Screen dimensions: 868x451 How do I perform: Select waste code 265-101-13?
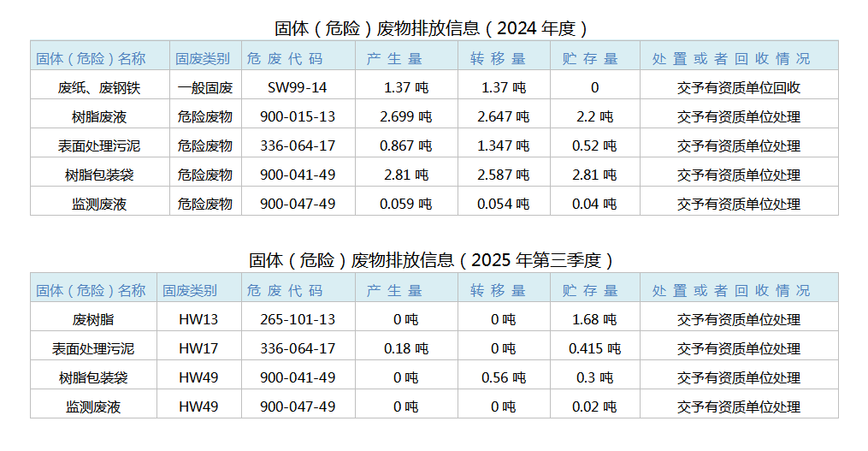(298, 319)
